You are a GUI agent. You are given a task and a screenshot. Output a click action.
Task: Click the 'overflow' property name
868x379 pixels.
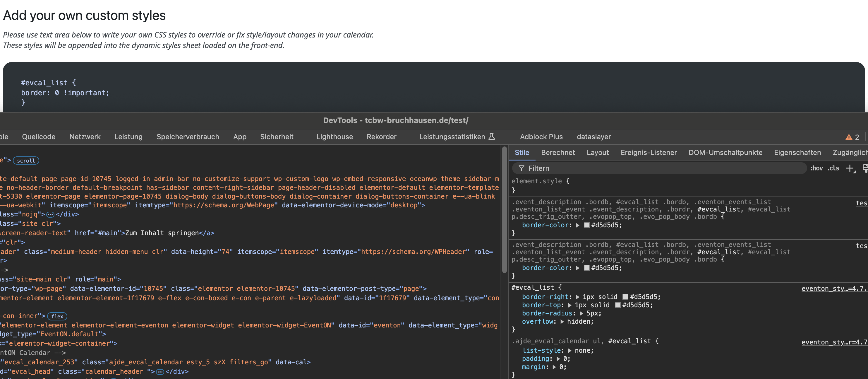tap(537, 322)
